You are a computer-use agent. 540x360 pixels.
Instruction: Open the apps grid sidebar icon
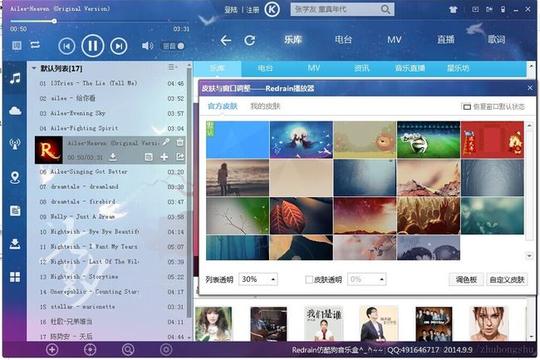tap(15, 277)
